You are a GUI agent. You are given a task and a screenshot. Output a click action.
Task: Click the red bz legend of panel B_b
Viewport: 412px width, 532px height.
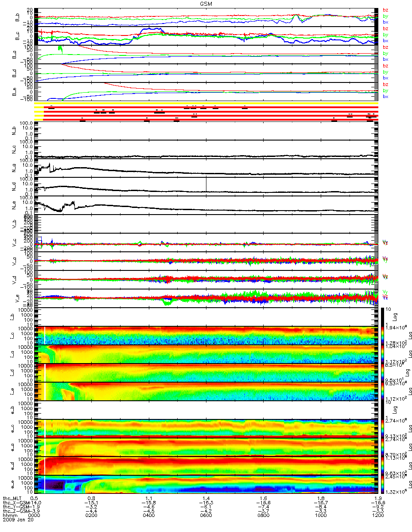(385, 10)
